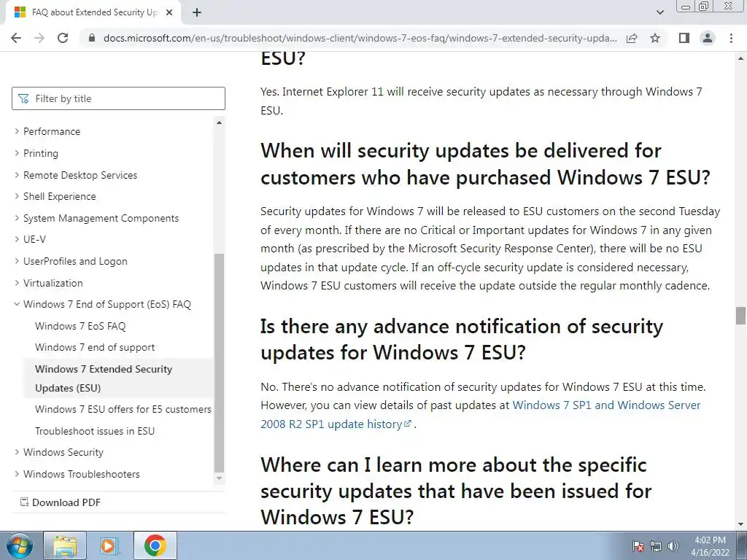Click the address bar URL
Viewport: 747px width, 560px height.
click(x=360, y=38)
